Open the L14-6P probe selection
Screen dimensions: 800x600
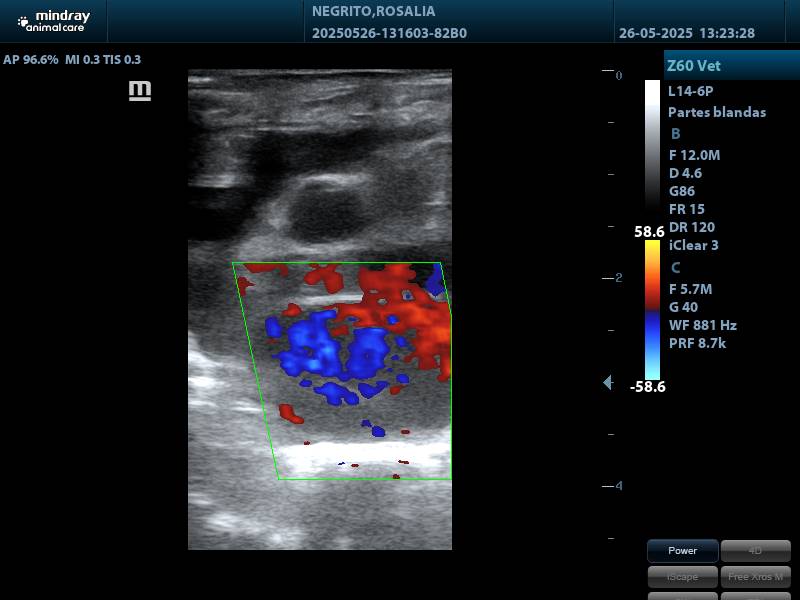(x=690, y=91)
